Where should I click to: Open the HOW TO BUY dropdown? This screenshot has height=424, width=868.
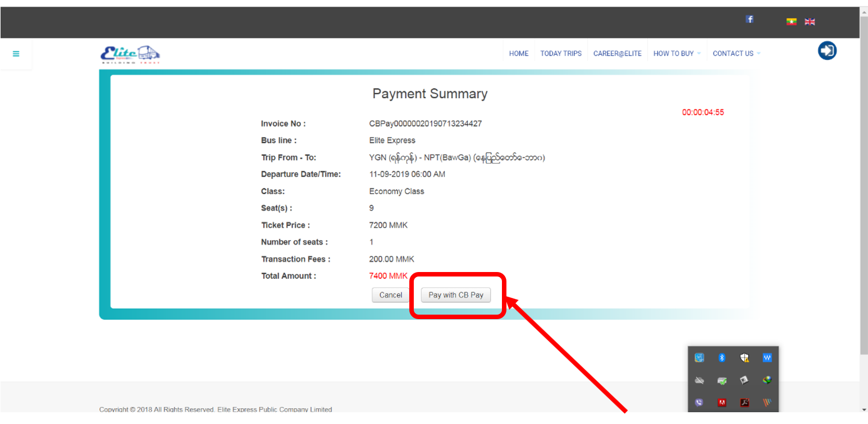click(x=674, y=53)
